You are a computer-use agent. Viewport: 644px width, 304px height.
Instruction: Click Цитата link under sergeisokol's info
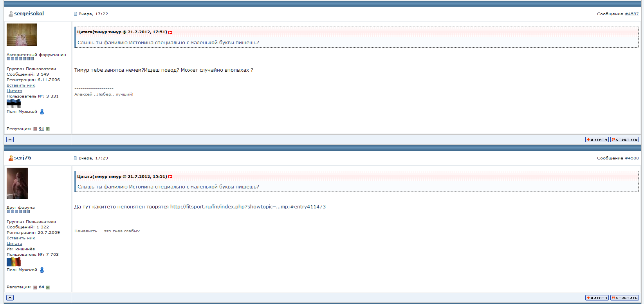click(14, 91)
